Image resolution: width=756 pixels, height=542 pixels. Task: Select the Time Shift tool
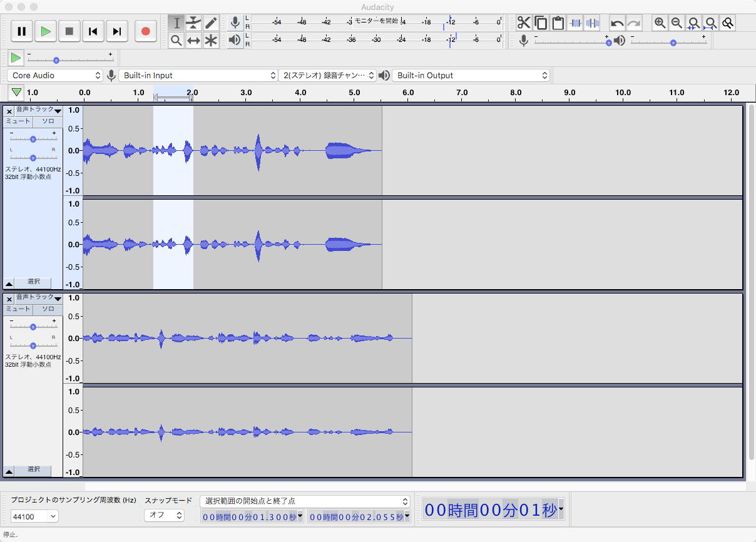click(194, 41)
